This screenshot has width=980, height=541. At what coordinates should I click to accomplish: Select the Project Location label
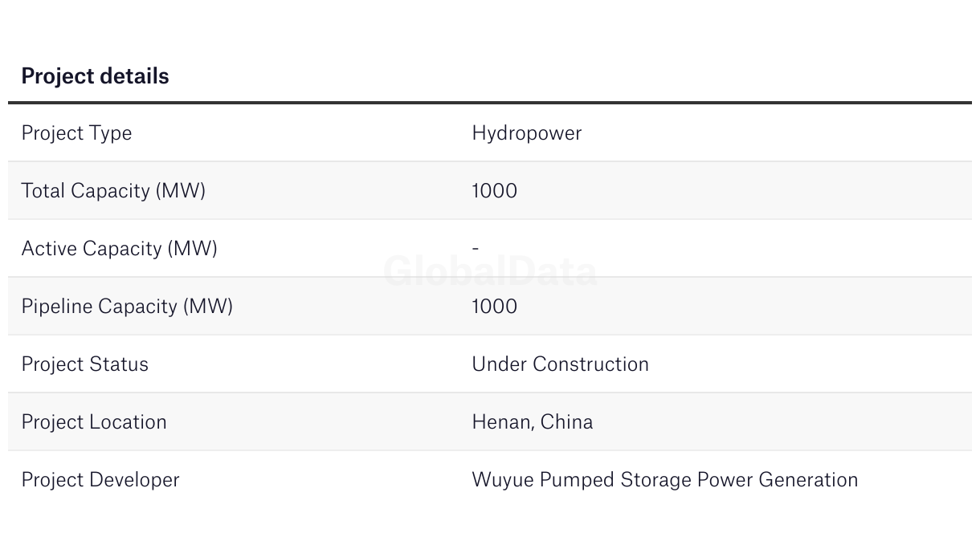click(94, 422)
